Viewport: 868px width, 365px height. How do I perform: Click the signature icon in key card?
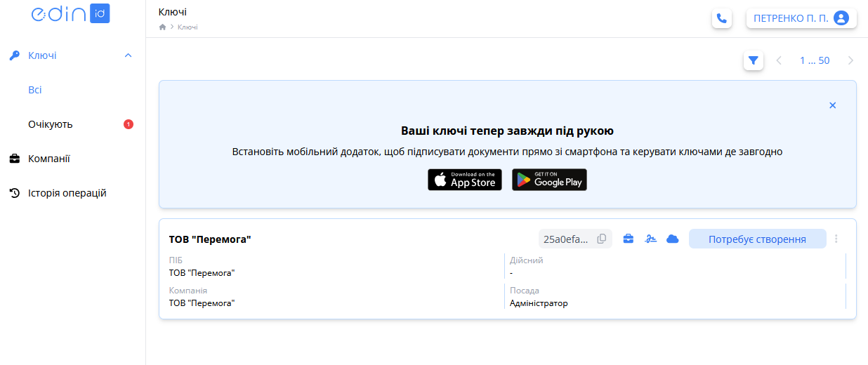651,239
